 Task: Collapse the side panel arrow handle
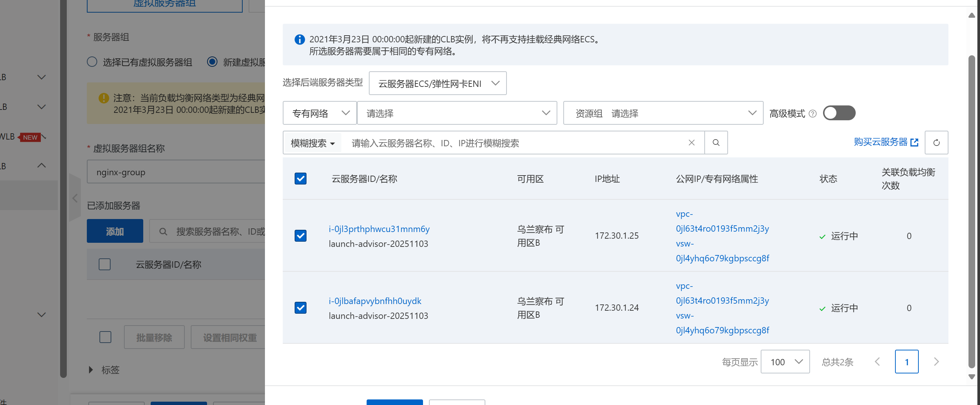75,198
